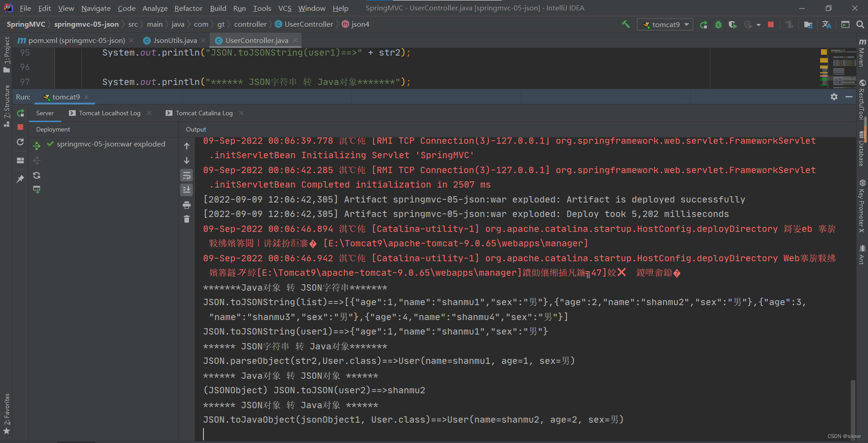Open Search Everywhere magnifier icon
Viewport: 868px width, 443px height.
click(x=860, y=24)
